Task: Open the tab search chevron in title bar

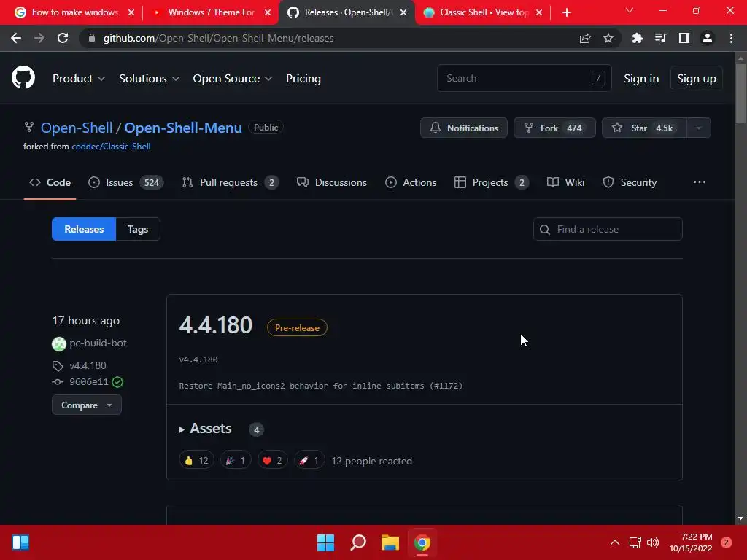Action: tap(630, 10)
